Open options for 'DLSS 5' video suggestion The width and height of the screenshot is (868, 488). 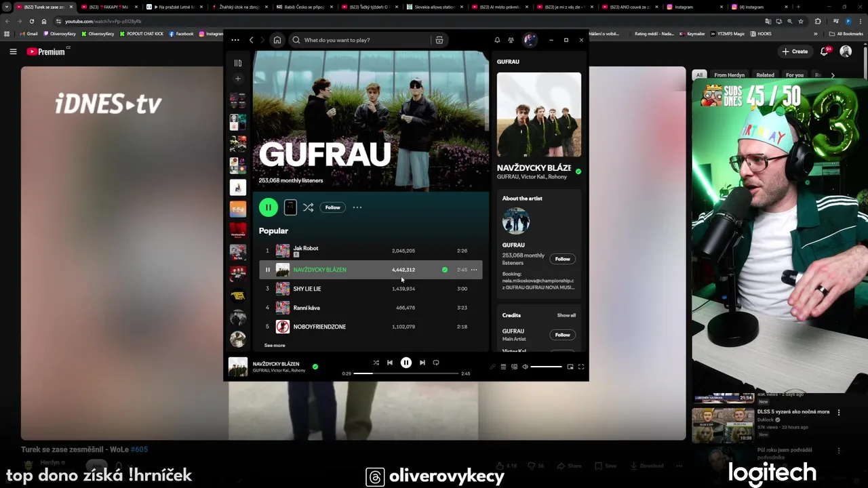click(839, 412)
